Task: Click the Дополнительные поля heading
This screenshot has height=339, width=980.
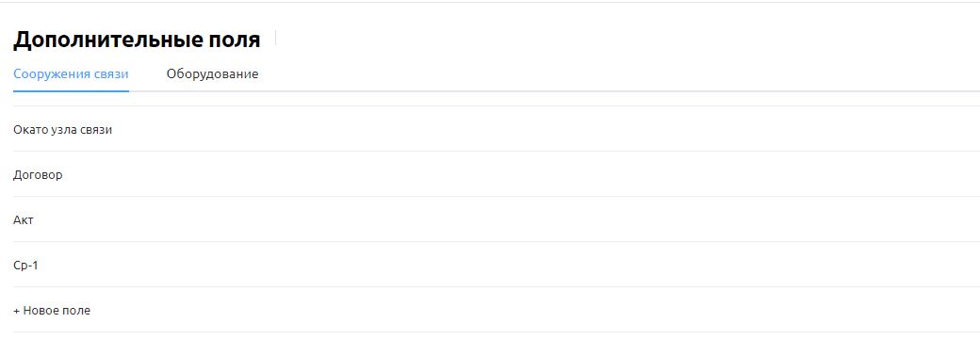Action: [x=137, y=40]
